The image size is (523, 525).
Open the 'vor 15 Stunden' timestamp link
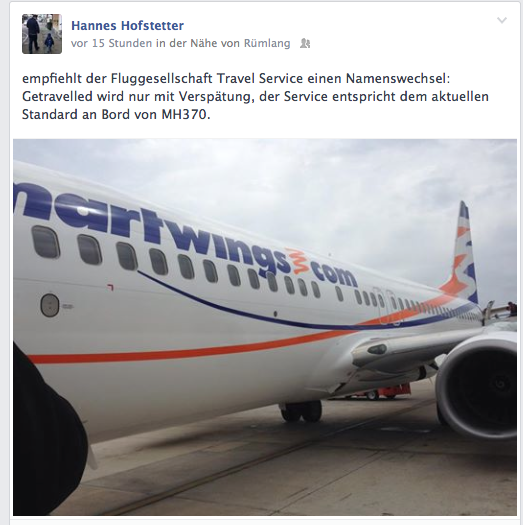pyautogui.click(x=111, y=43)
